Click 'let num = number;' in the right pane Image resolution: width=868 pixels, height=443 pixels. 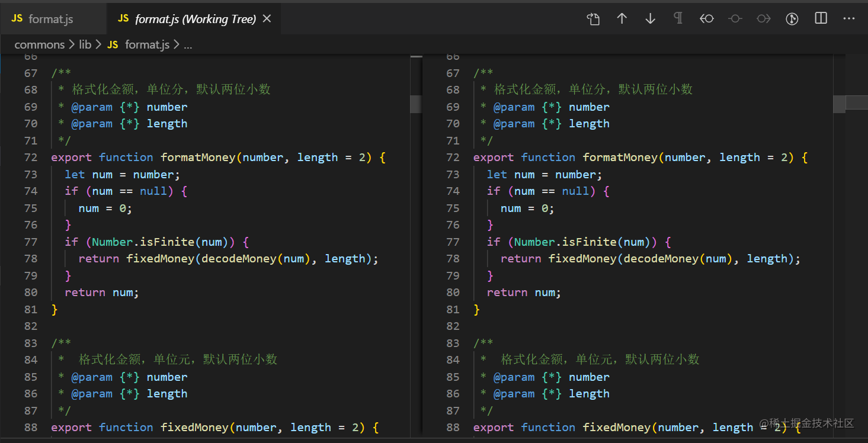click(x=544, y=175)
